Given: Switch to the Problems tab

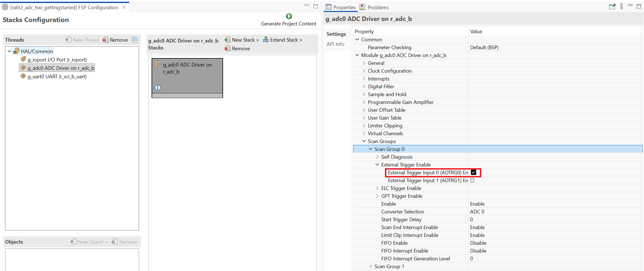Looking at the screenshot, I should point(374,7).
